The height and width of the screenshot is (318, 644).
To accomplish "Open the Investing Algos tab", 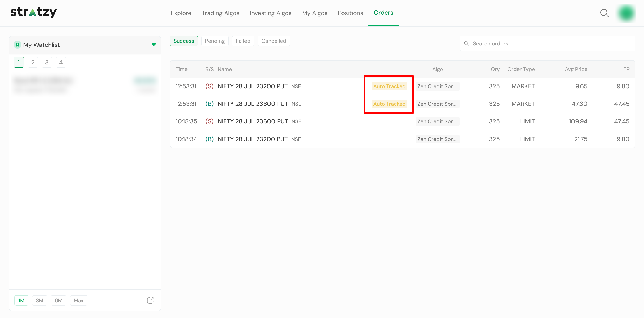I will point(271,13).
